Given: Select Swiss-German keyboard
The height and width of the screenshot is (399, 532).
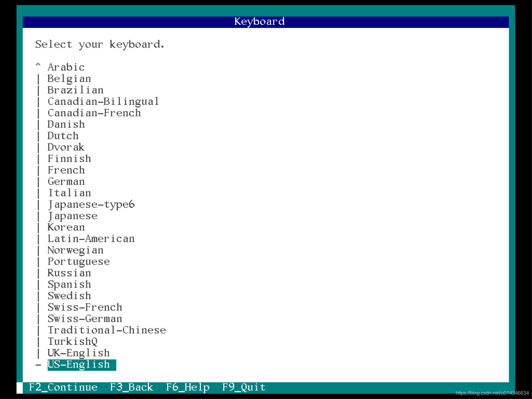Looking at the screenshot, I should [x=85, y=319].
